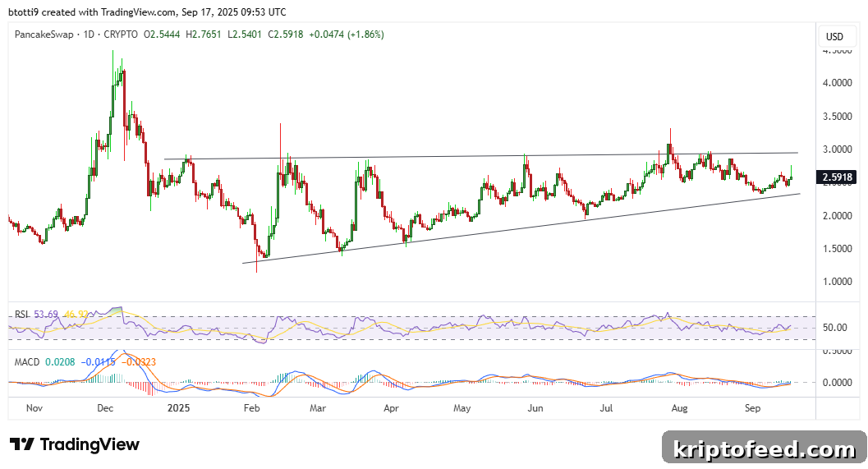
Task: Click the 2025 label on time axis
Action: [179, 408]
